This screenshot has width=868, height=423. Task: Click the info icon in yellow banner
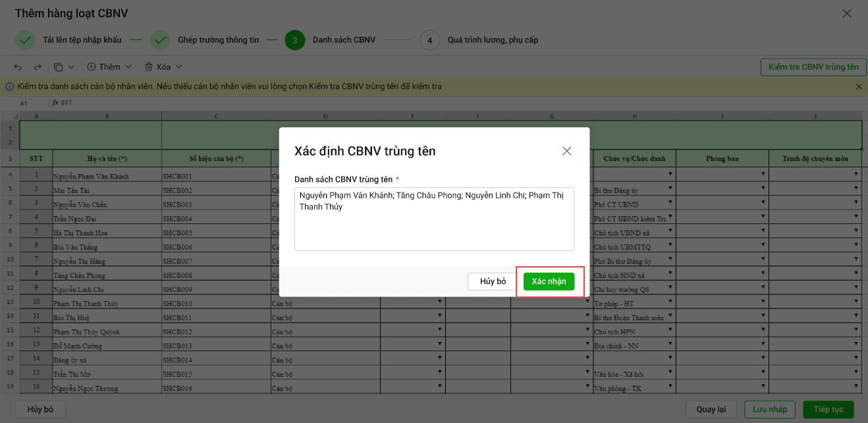tap(10, 86)
